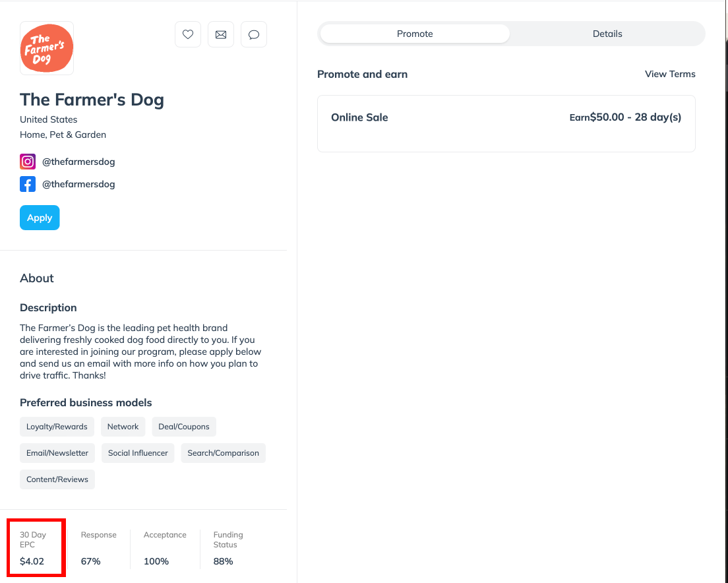Click the Network business model tag

tap(123, 427)
